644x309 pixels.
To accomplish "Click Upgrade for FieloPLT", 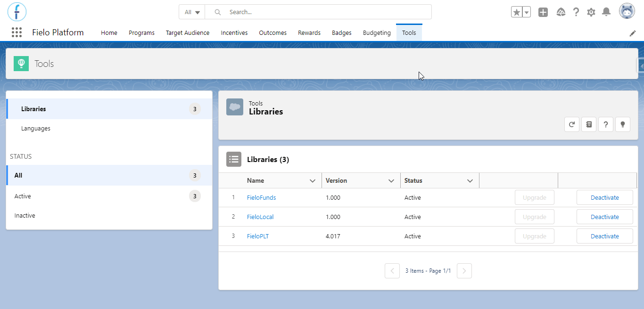I will tap(535, 236).
